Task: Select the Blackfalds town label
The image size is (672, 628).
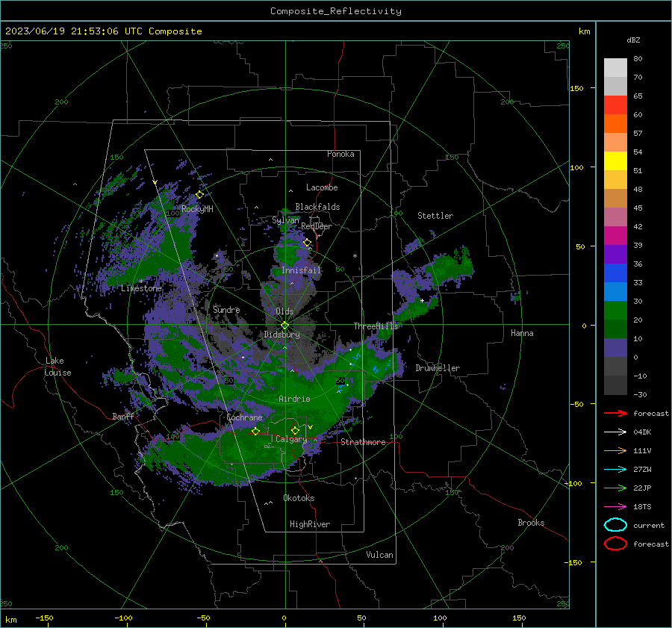Action: [317, 207]
